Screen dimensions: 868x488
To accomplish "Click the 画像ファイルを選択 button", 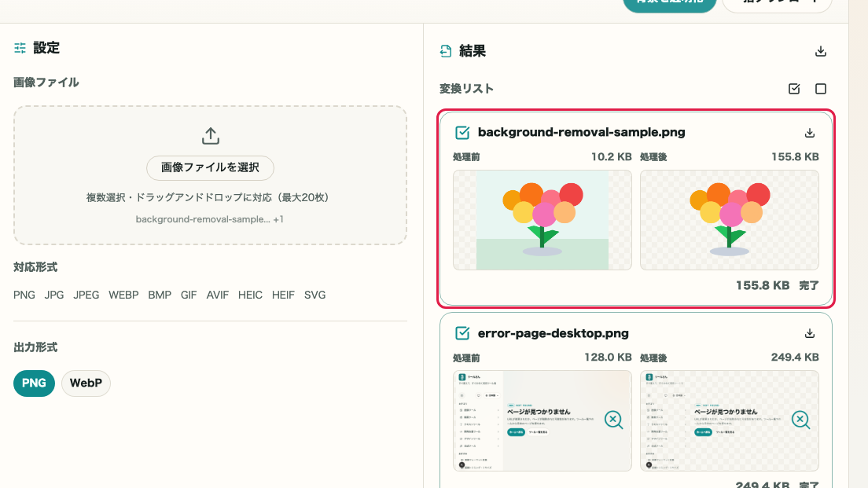I will click(x=211, y=167).
